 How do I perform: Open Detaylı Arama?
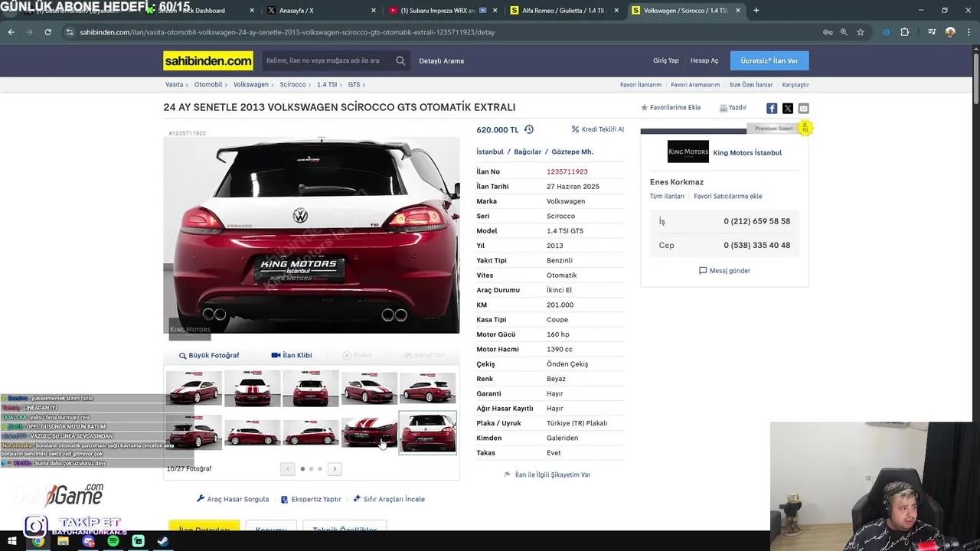pyautogui.click(x=442, y=60)
